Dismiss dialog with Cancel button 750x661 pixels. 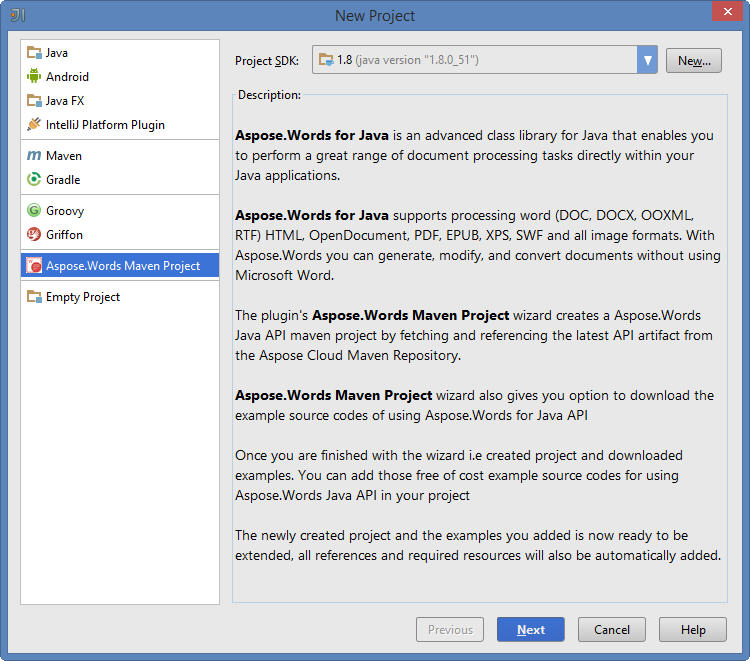pos(611,630)
